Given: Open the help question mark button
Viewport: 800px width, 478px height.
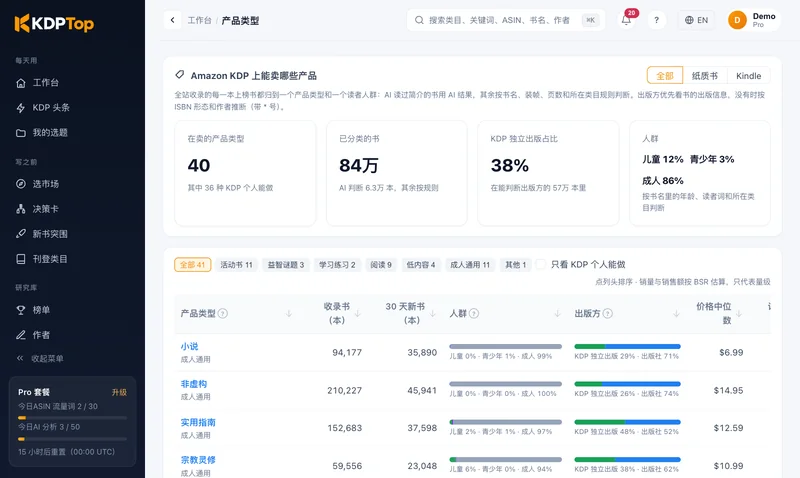Looking at the screenshot, I should click(657, 20).
